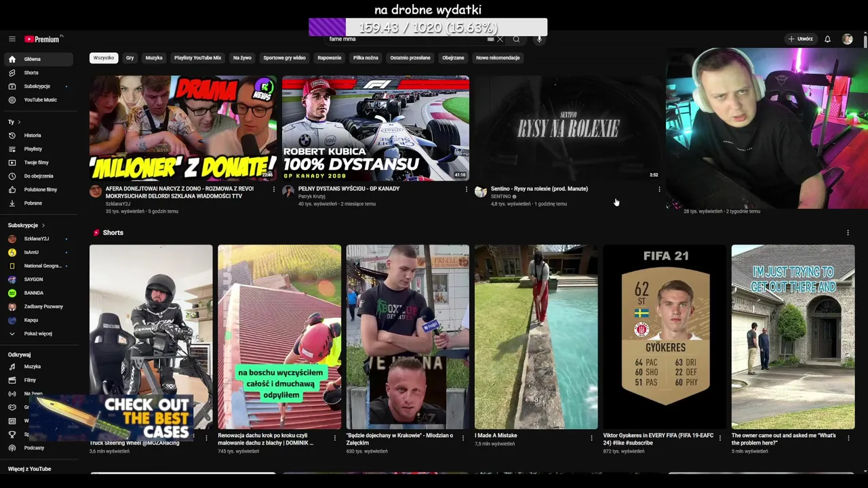
Task: Select the Muzyka filter chip
Action: 154,58
